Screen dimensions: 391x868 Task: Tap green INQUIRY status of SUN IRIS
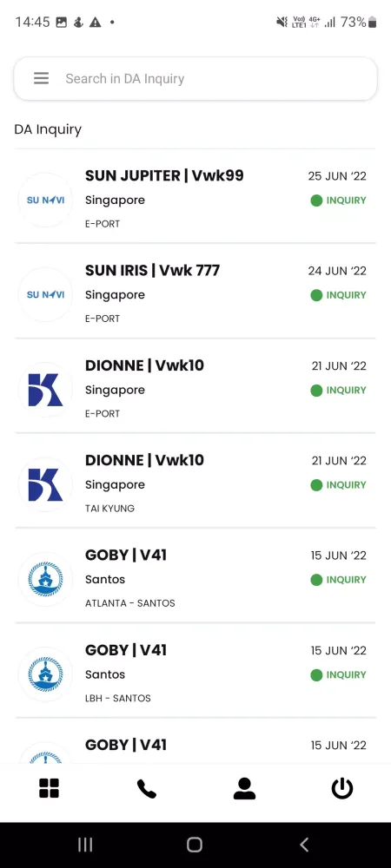tap(338, 295)
